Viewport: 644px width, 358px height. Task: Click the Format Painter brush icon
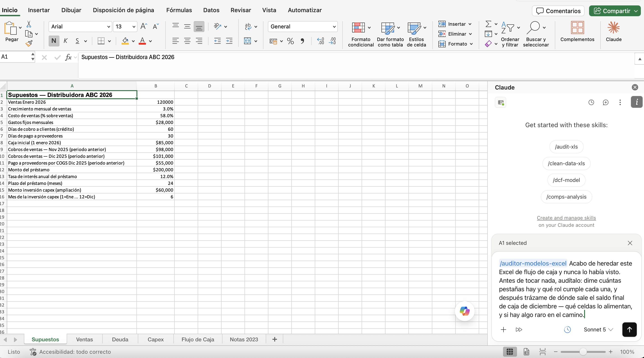[x=29, y=44]
